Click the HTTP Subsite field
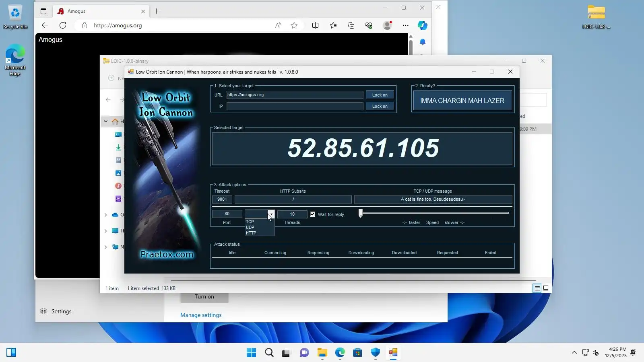Screen dimensions: 644x362 tap(293, 200)
